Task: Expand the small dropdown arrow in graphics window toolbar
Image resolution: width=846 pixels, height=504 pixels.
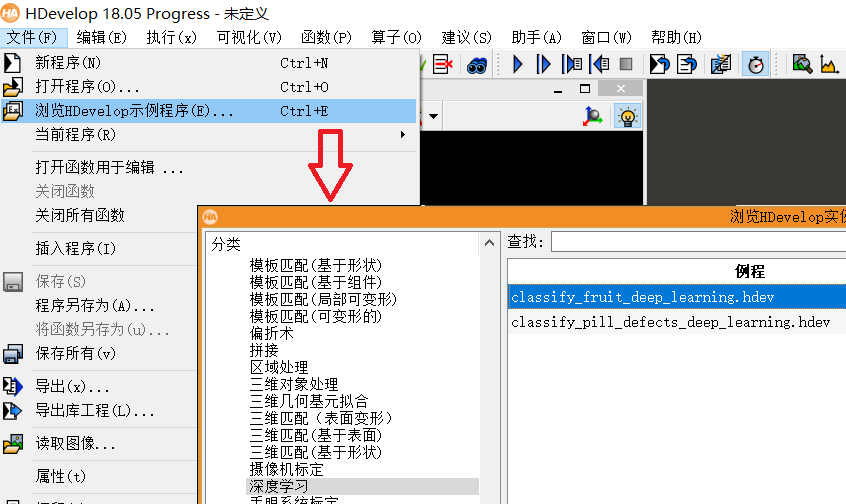Action: [x=433, y=116]
